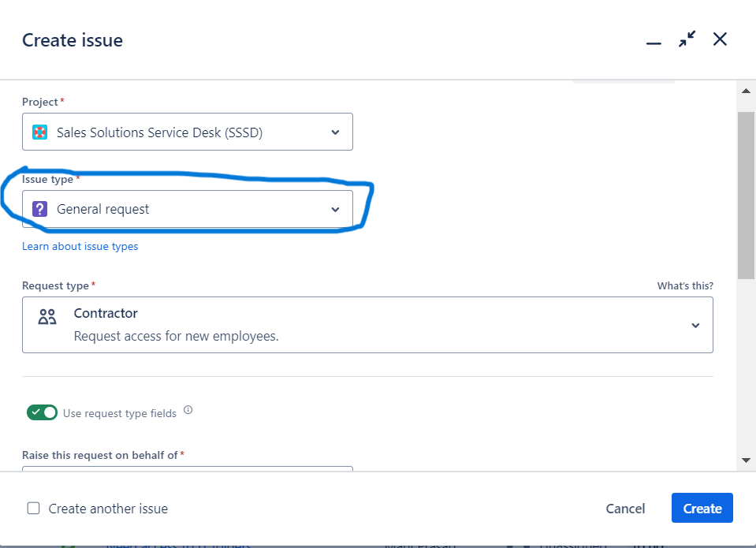Minimize the Create issue dialog

click(654, 41)
